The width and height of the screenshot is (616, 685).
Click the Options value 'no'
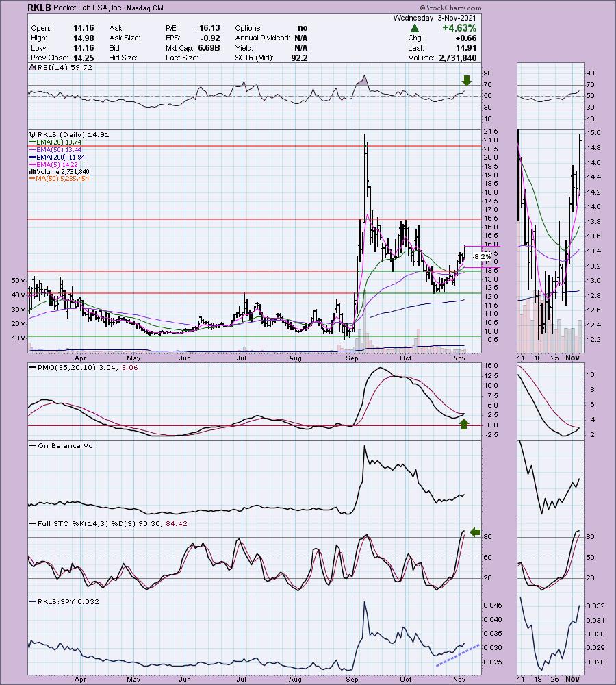click(303, 28)
